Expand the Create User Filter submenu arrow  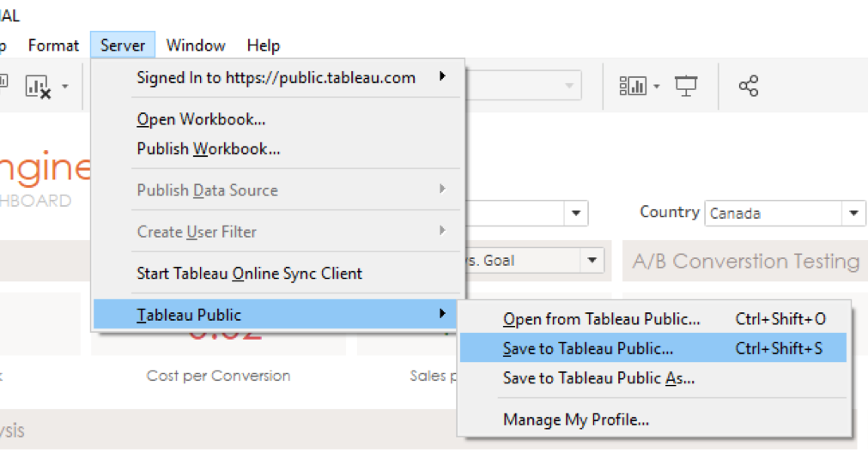coord(442,231)
